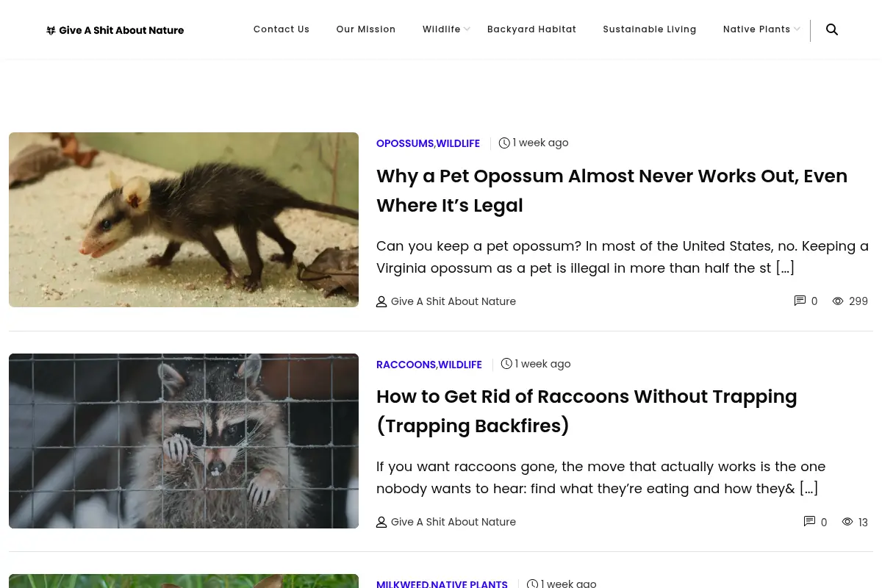Click the views eye icon showing 299
This screenshot has height=588, width=882.
pyautogui.click(x=838, y=301)
